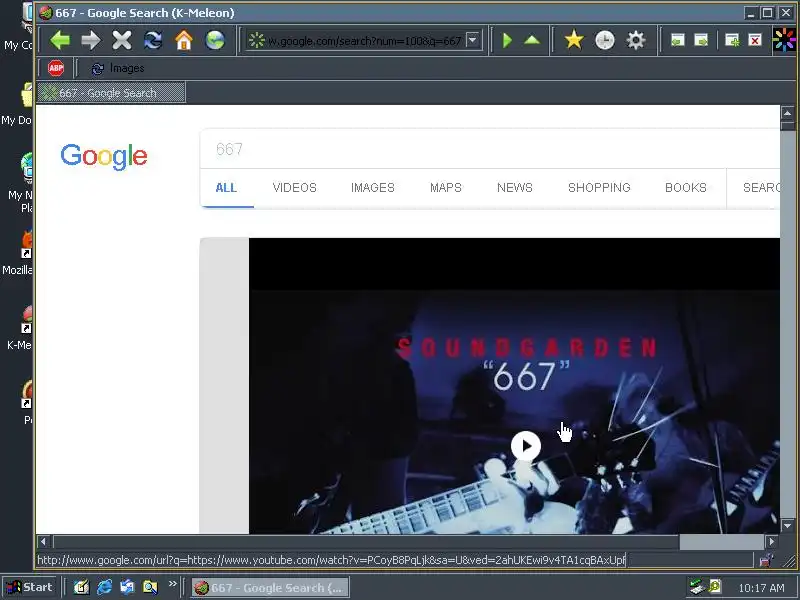Click the status bar security icon
The image size is (800, 600).
point(765,560)
